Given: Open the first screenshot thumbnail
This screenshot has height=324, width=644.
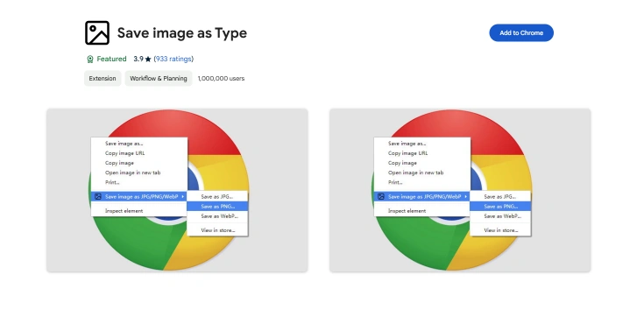Looking at the screenshot, I should [x=177, y=190].
